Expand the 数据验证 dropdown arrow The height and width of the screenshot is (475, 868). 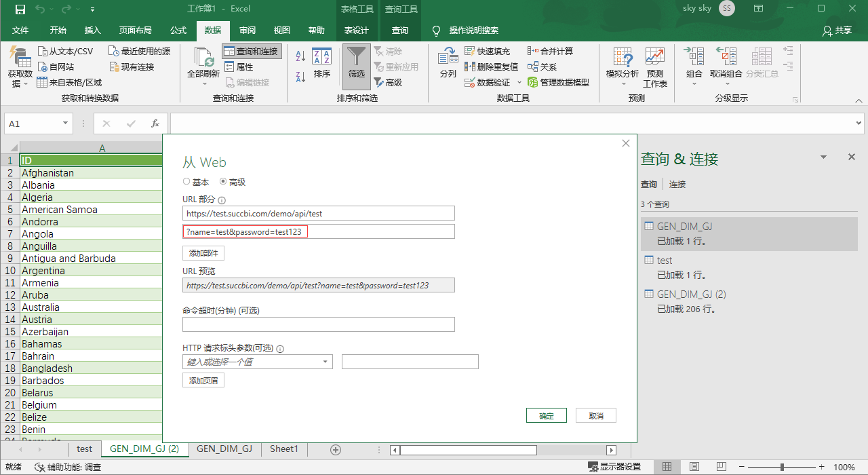coord(519,81)
